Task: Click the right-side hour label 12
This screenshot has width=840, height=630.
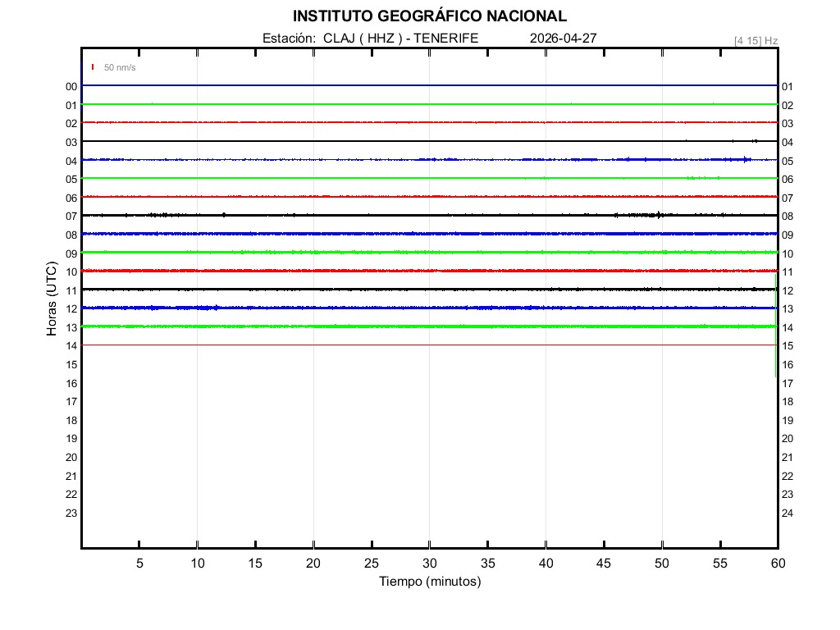Action: coord(787,291)
